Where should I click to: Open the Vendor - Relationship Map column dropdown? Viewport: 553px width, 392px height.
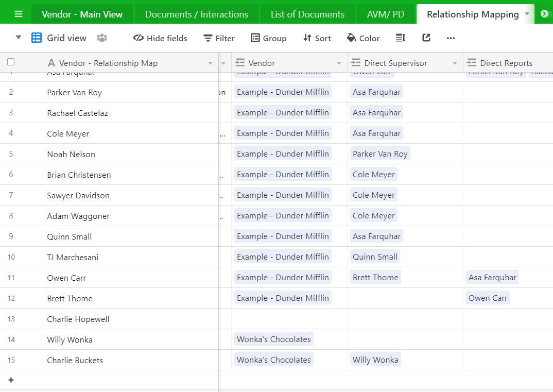[x=210, y=63]
